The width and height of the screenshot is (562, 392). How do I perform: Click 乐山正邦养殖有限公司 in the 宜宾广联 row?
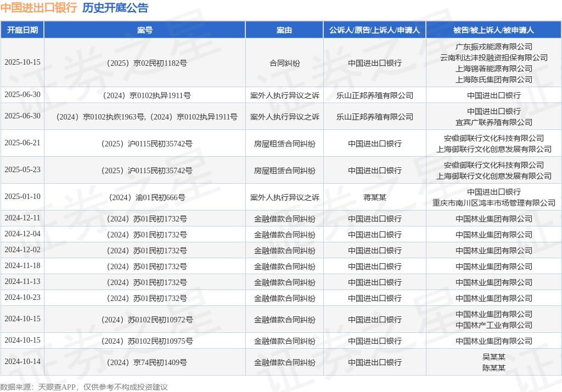point(374,117)
